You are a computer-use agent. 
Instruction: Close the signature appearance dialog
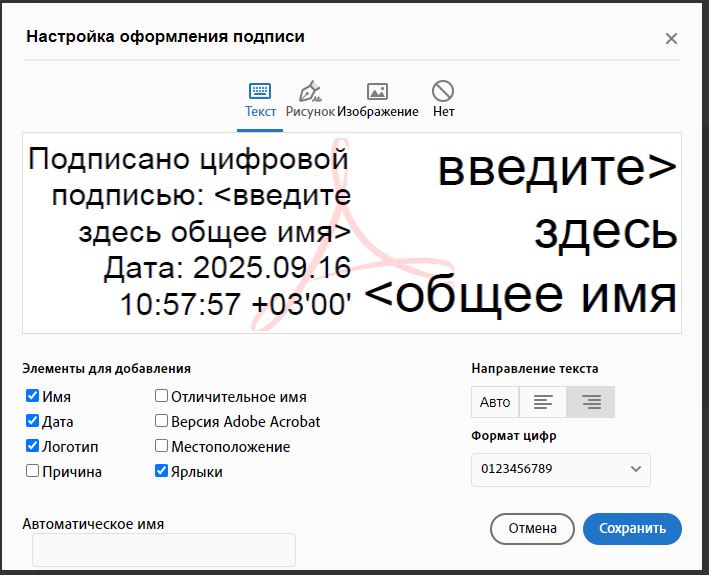[x=671, y=39]
